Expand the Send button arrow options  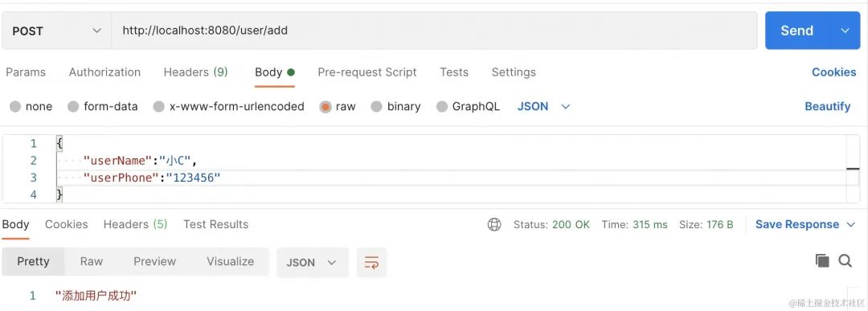845,31
